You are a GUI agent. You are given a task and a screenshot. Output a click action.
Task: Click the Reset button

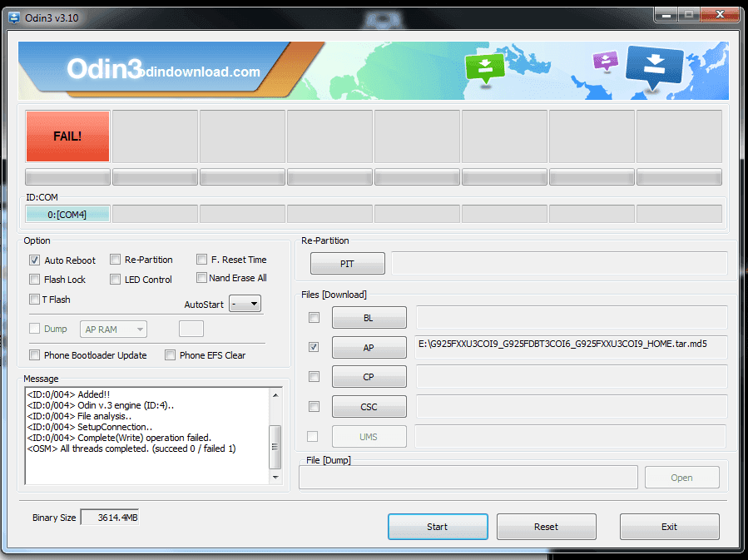click(x=546, y=527)
